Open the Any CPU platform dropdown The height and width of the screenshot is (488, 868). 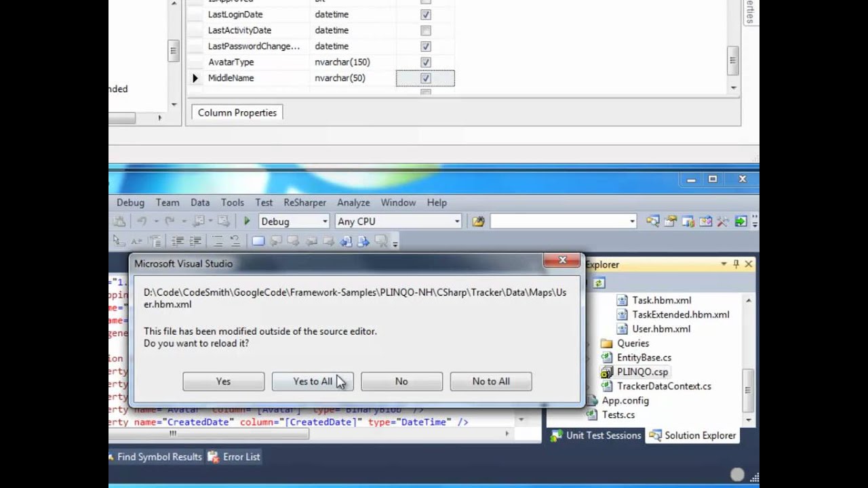[457, 221]
